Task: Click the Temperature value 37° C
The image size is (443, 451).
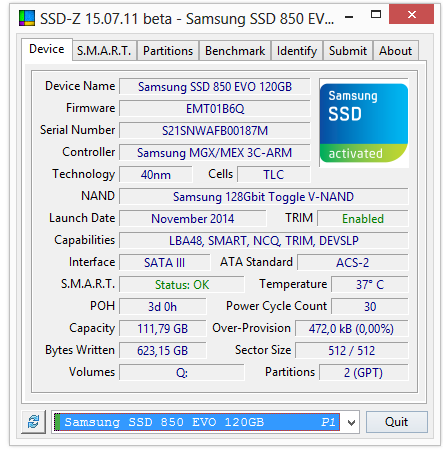Action: pos(370,285)
